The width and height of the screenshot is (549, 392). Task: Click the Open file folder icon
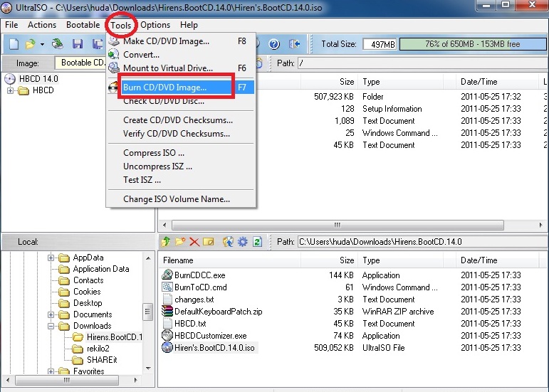pyautogui.click(x=31, y=43)
